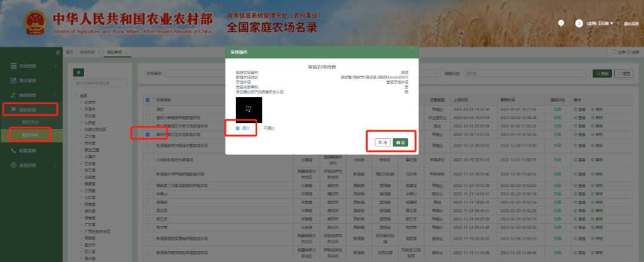Viewport: 644px width, 262px height.
Task: Open the black image thumbnail in dialog
Action: [249, 110]
